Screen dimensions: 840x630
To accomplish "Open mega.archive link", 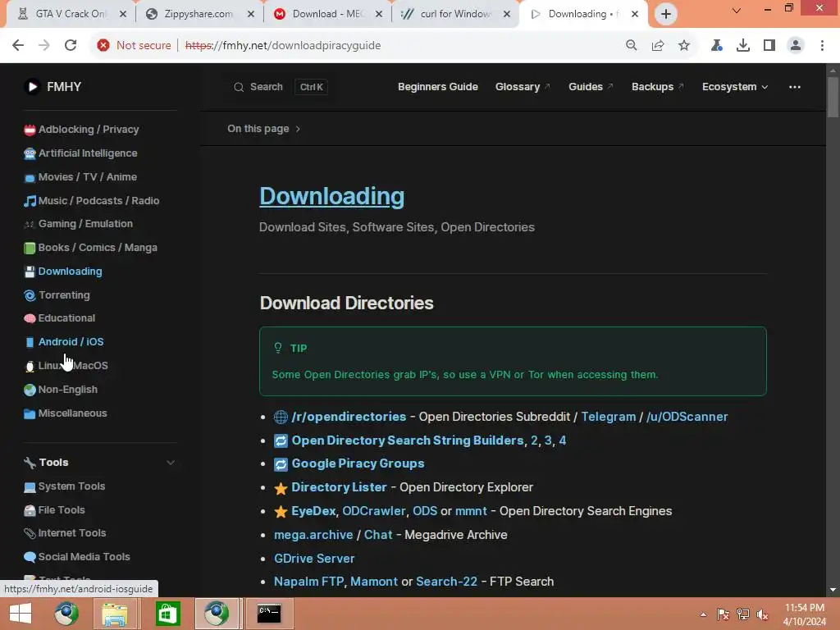I will 313,535.
